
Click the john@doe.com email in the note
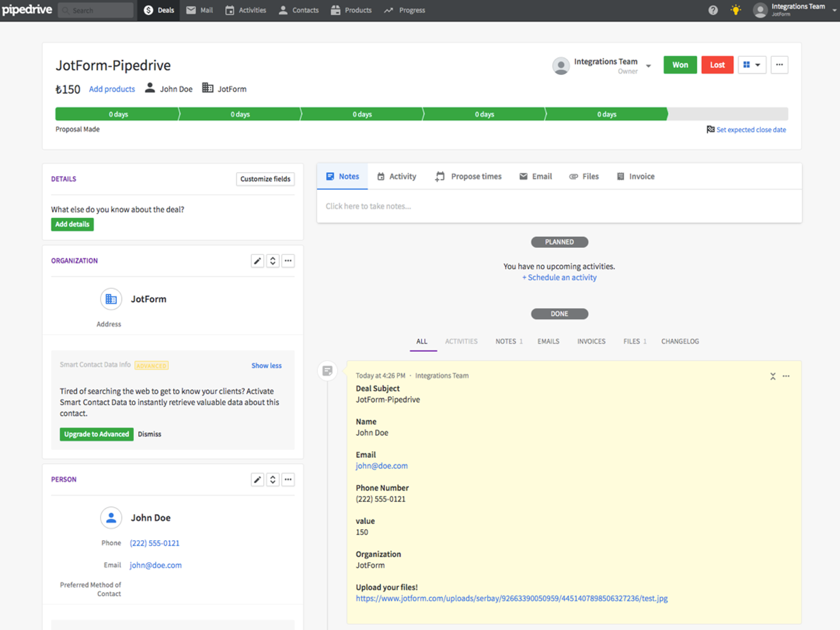pyautogui.click(x=382, y=466)
